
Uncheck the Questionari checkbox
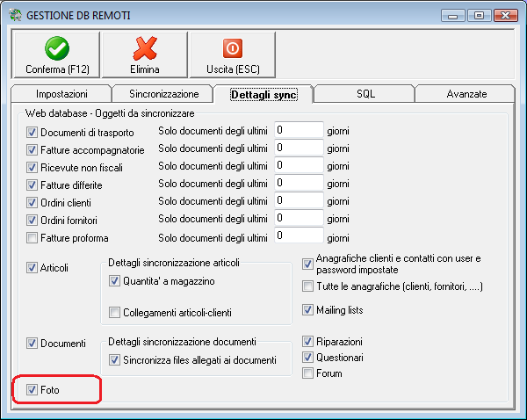click(x=307, y=357)
